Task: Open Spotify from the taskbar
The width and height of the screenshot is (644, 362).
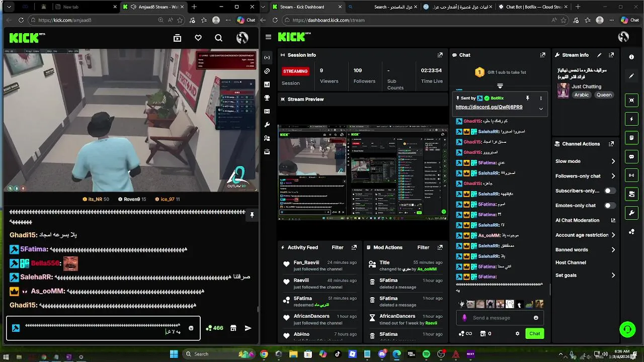Action: point(426,354)
